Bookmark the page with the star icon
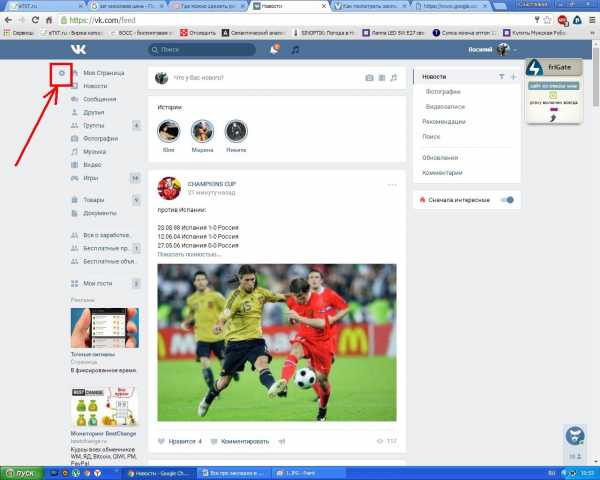 click(548, 20)
